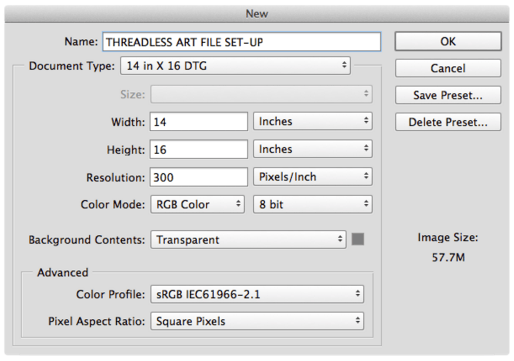Click Save Preset... button
This screenshot has height=361, width=514.
pyautogui.click(x=448, y=95)
